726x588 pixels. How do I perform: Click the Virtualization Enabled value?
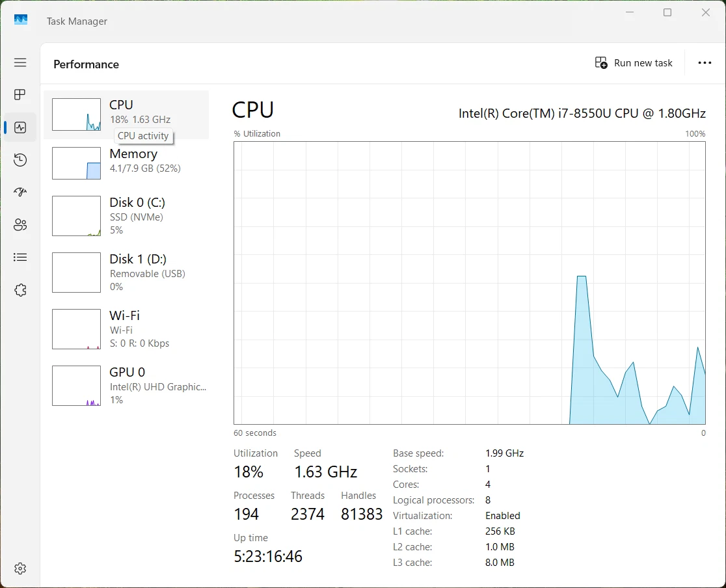(503, 516)
